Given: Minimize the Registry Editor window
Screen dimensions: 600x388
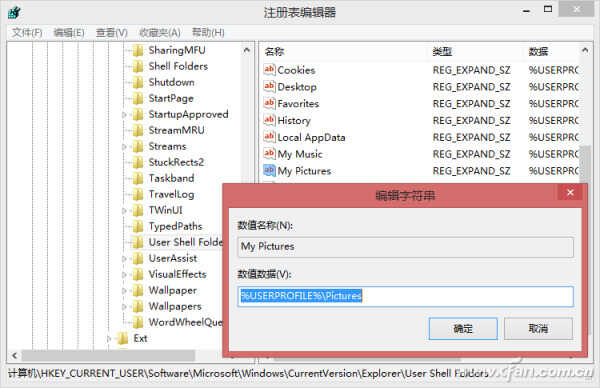Looking at the screenshot, I should pyautogui.click(x=527, y=10).
